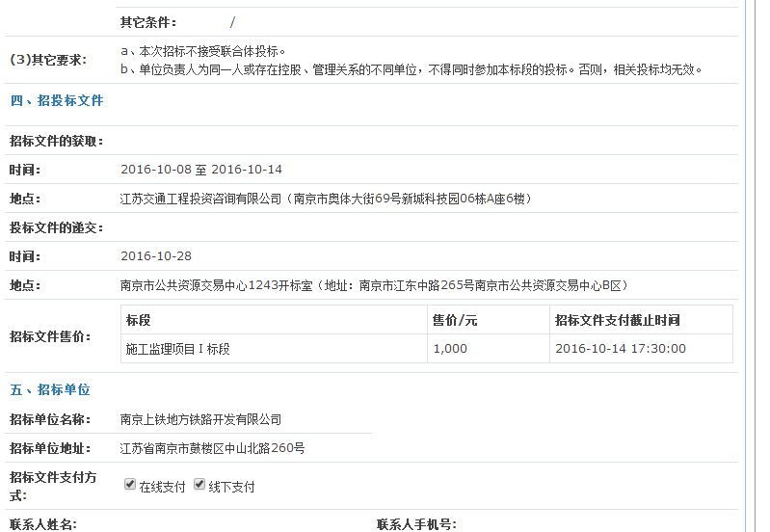Click the 招标文件支付截止时间 column header
The image size is (770, 532).
(x=617, y=320)
